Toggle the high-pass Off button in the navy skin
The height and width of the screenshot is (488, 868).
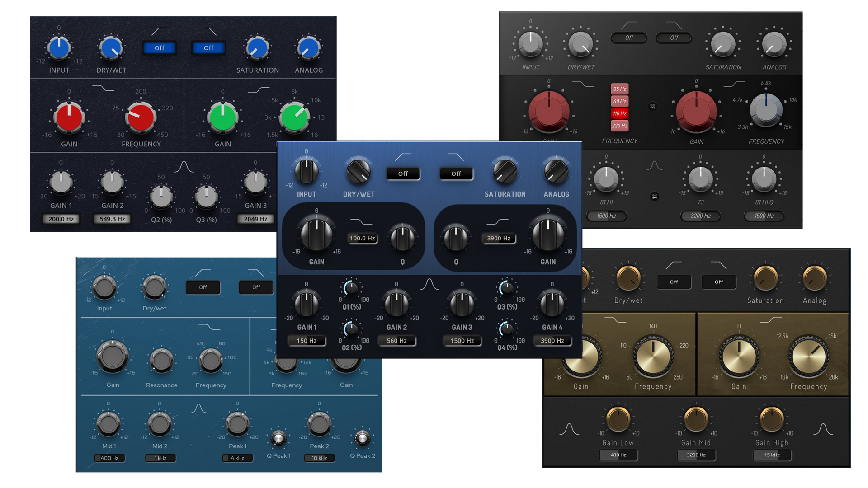tap(159, 48)
